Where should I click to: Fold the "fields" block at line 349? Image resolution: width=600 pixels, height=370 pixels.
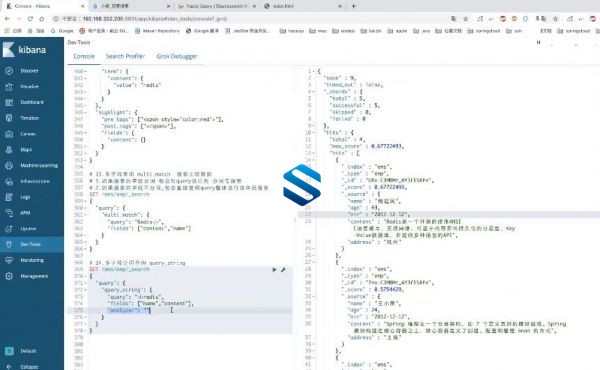(86, 133)
